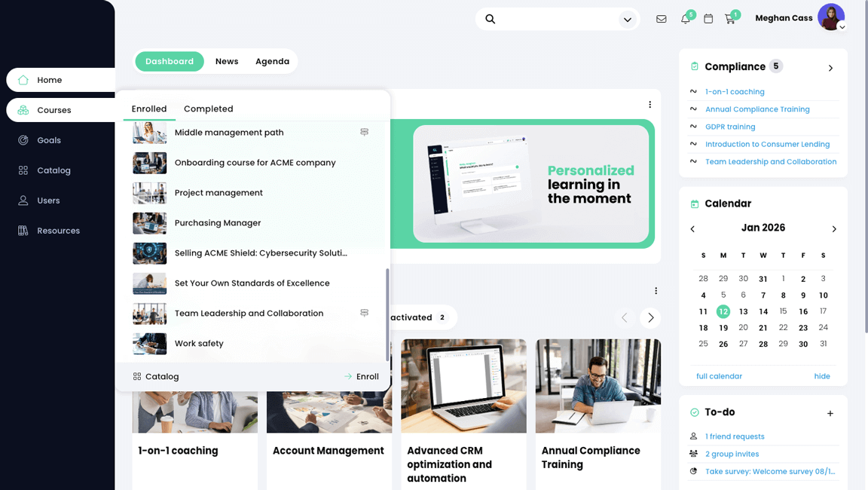This screenshot has width=868, height=490.
Task: Switch to the Completed tab
Action: click(x=208, y=108)
